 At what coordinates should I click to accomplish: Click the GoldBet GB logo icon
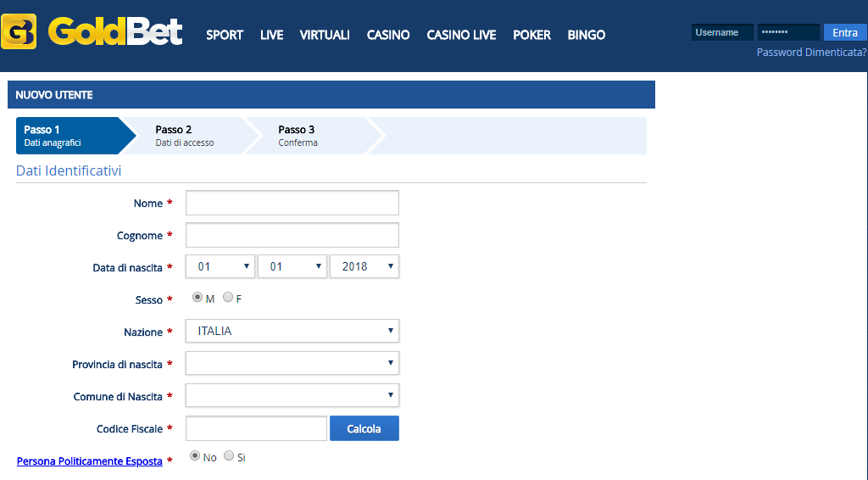19,31
